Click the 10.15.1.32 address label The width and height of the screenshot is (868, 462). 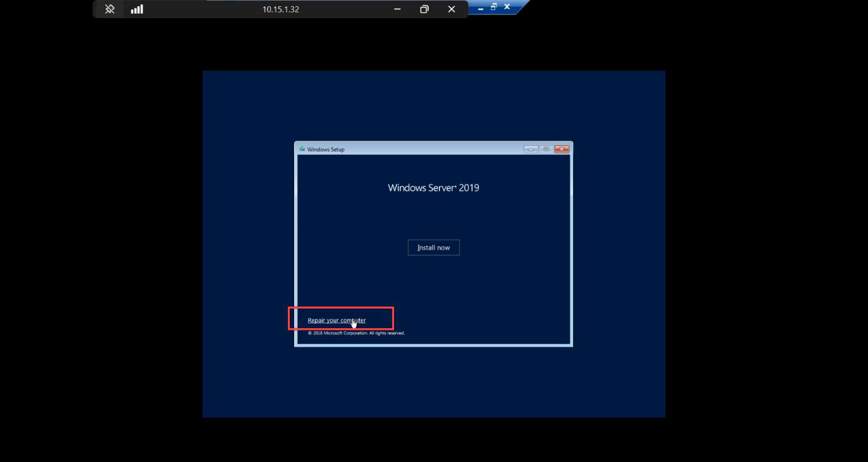[281, 9]
